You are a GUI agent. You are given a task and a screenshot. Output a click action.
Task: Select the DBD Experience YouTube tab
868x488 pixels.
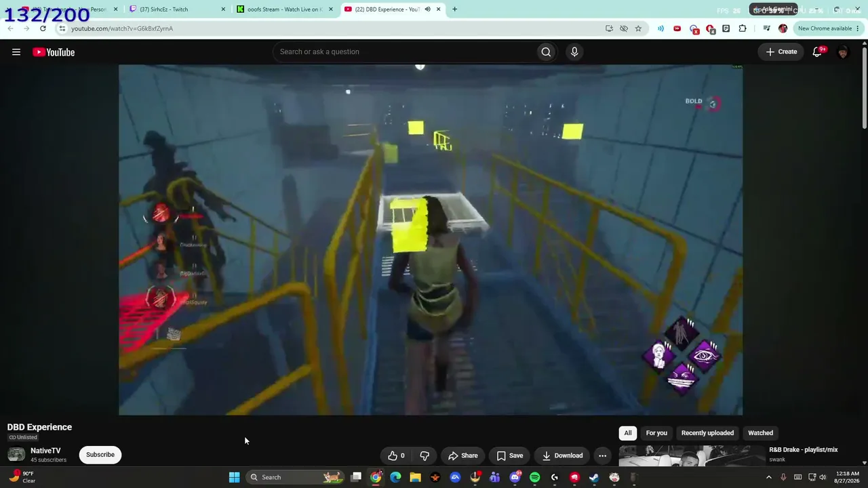(x=392, y=9)
